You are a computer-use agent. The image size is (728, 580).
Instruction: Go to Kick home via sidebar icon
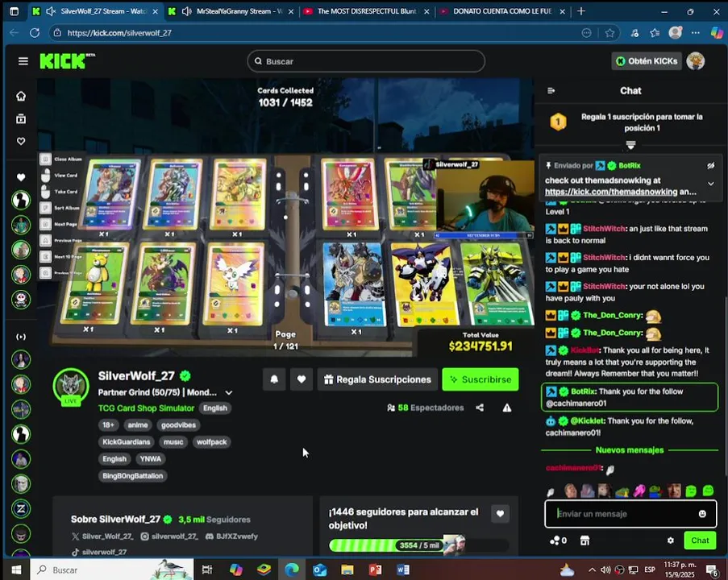pyautogui.click(x=21, y=96)
